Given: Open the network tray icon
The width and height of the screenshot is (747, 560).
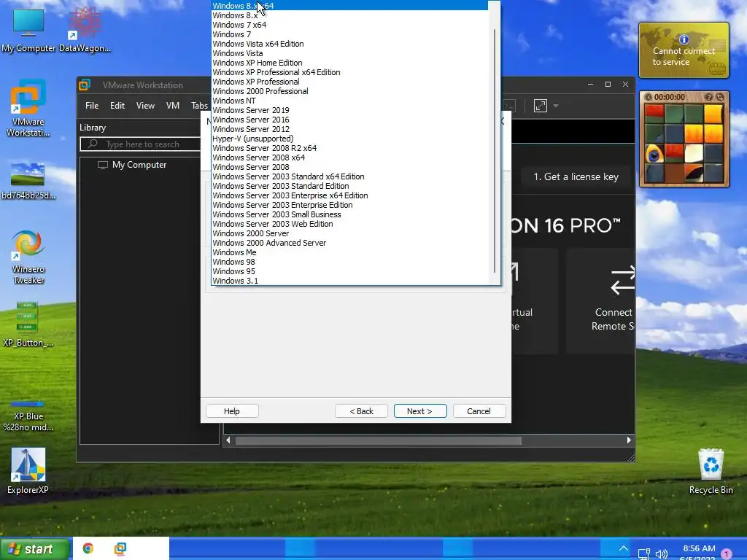Looking at the screenshot, I should (644, 554).
